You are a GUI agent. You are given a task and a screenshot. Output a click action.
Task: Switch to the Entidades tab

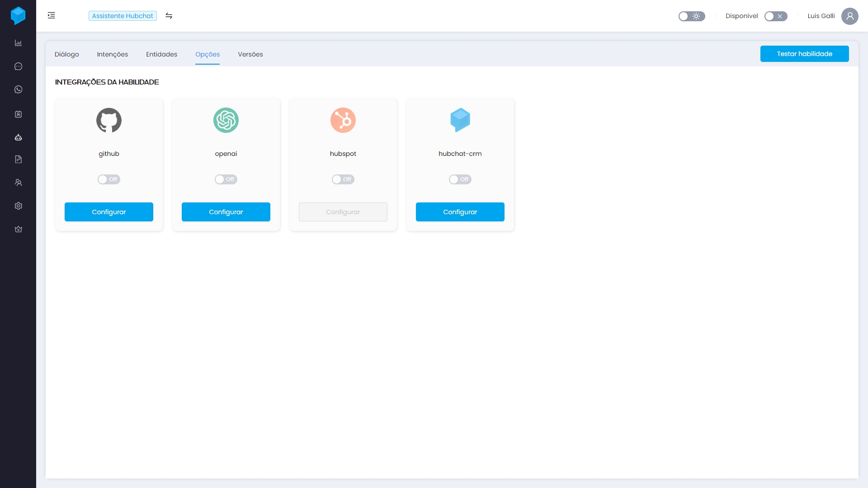click(x=162, y=54)
